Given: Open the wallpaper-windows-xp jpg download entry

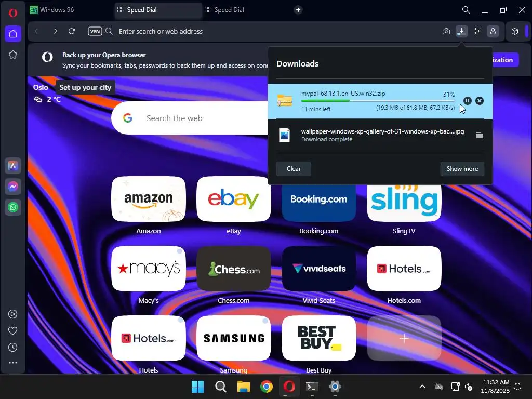Looking at the screenshot, I should coord(380,135).
